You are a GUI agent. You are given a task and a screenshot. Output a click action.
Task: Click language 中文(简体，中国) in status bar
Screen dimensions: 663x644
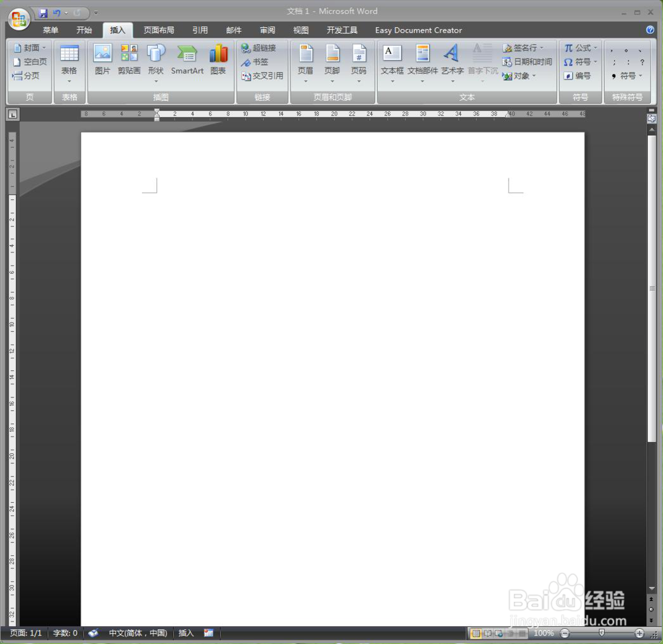[x=138, y=633]
